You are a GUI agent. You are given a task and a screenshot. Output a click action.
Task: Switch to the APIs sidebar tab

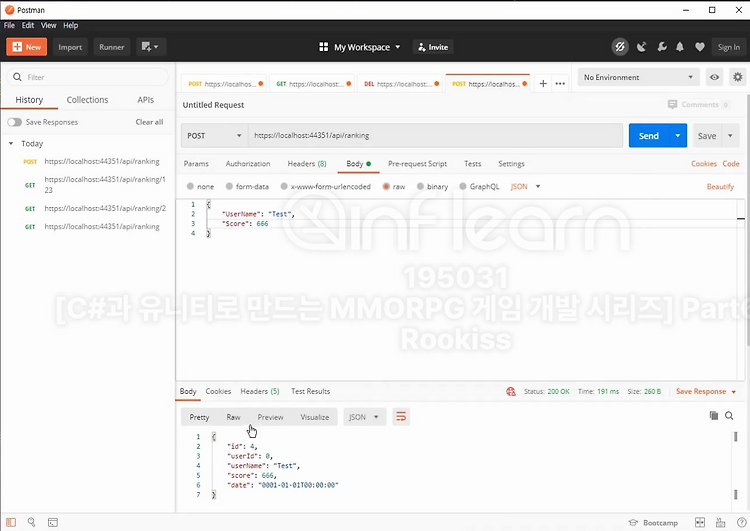pyautogui.click(x=145, y=100)
